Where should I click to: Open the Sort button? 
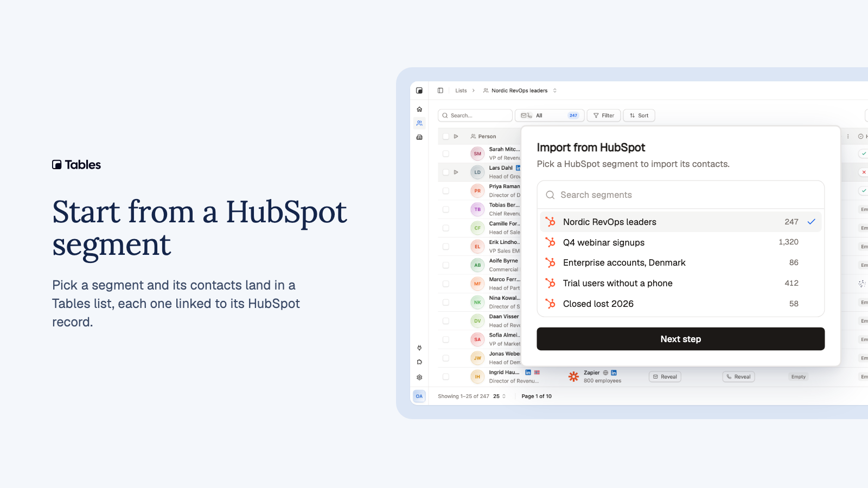(639, 115)
